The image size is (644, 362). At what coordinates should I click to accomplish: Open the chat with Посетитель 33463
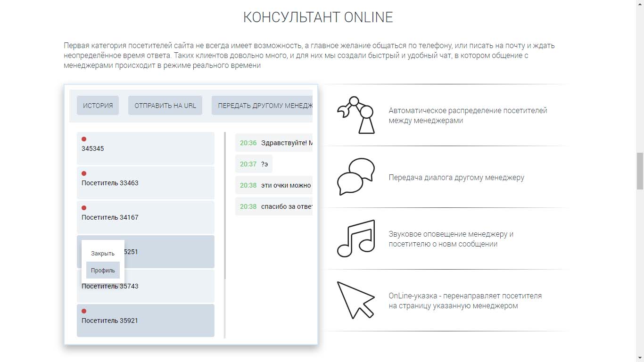pyautogui.click(x=145, y=183)
